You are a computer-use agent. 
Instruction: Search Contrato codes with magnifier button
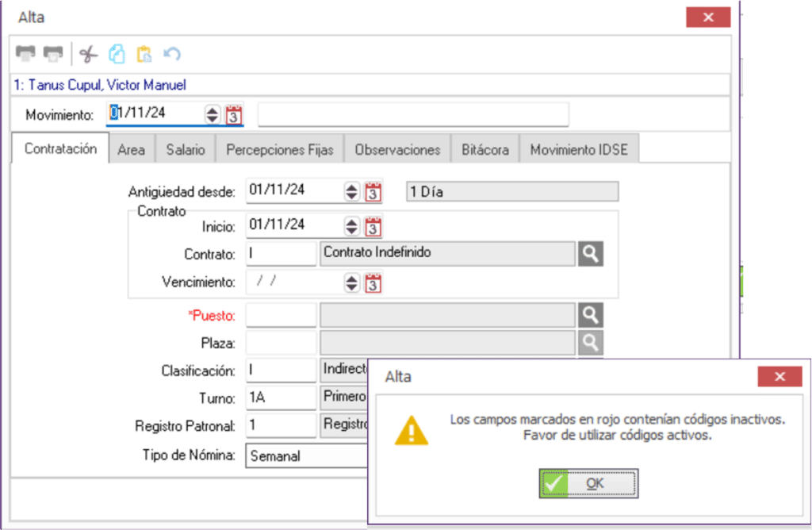click(x=590, y=254)
